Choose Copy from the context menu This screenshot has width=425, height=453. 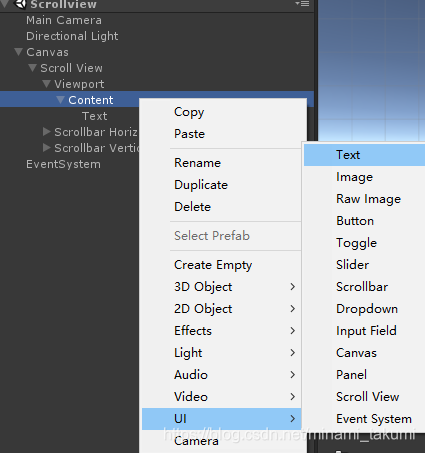pos(222,112)
